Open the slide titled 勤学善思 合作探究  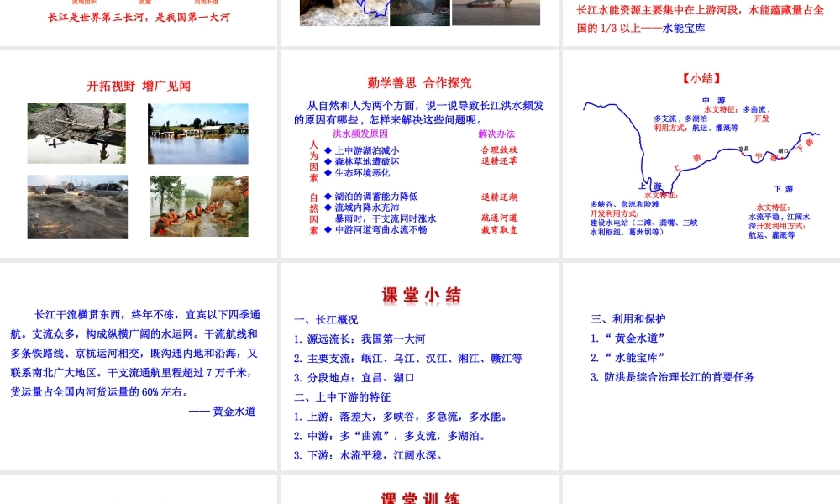(419, 154)
